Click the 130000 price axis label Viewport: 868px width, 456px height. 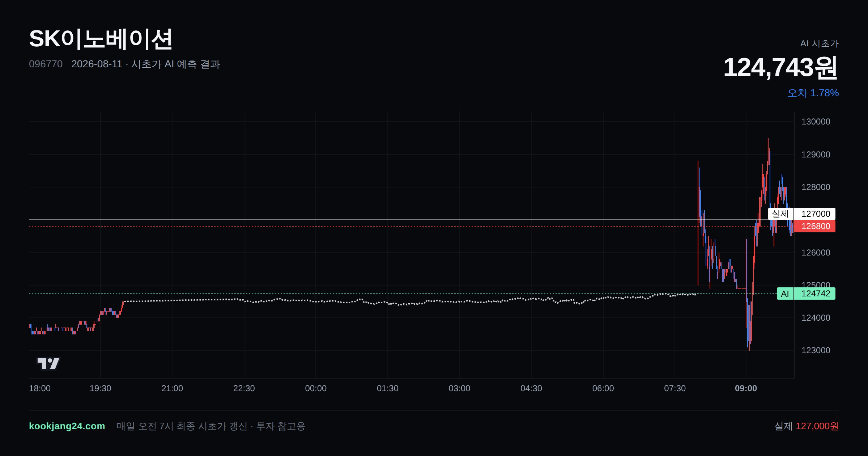816,122
